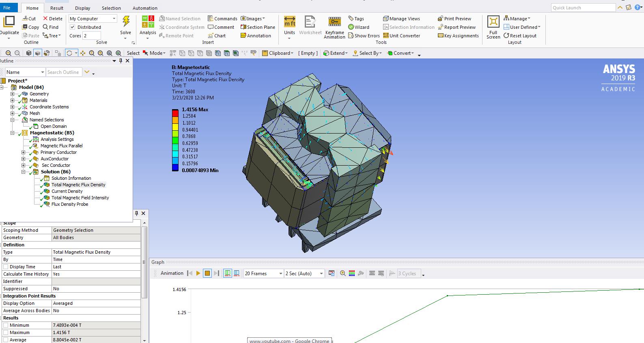The image size is (644, 343).
Task: Click the Duplicate icon in Outline group
Action: tap(9, 22)
